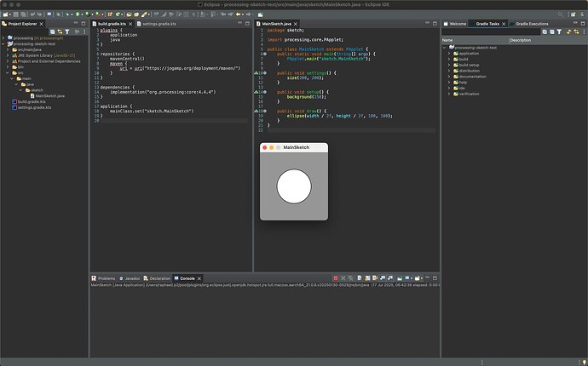Screen dimensions: 588x366
Task: Expand the verification task group
Action: pos(449,94)
